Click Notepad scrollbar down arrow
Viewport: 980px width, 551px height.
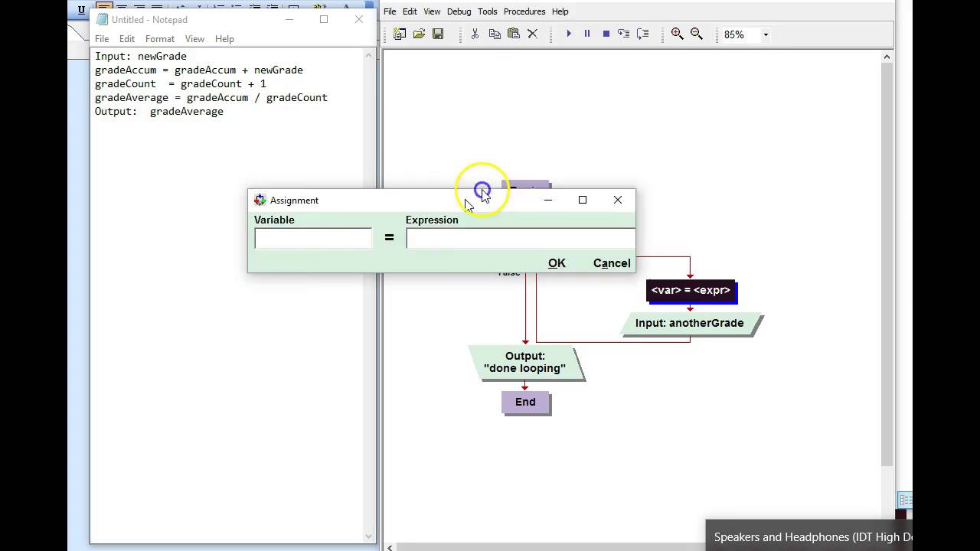(x=369, y=536)
